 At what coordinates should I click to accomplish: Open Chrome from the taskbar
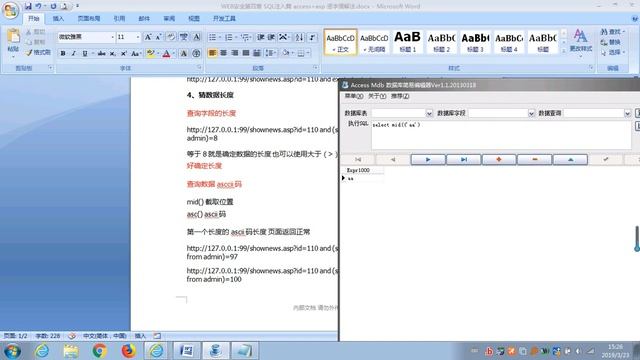pos(99,351)
